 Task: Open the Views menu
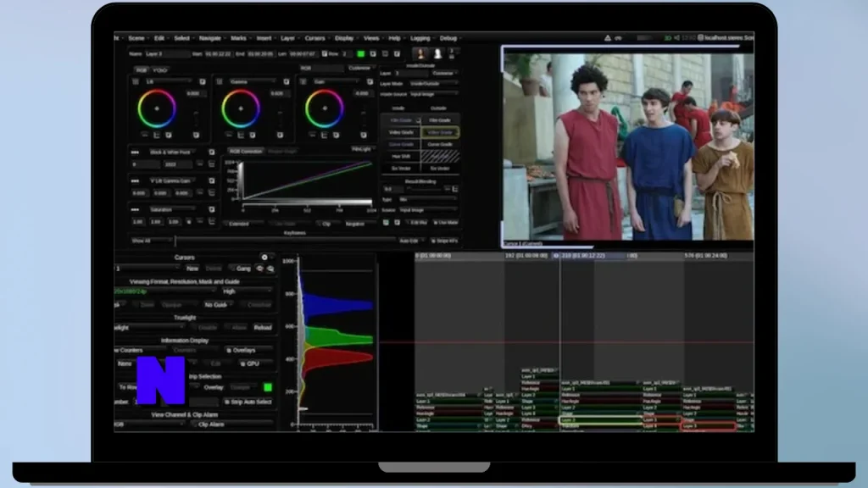[x=372, y=38]
